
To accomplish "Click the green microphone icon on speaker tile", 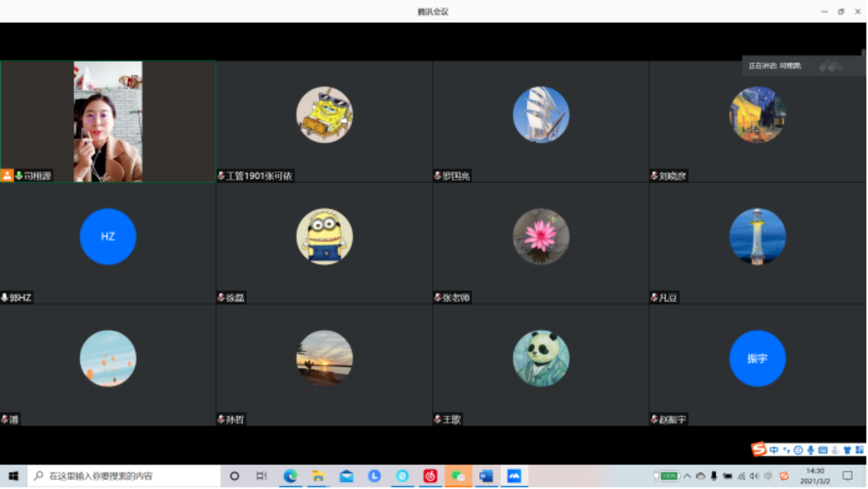I will tap(19, 175).
